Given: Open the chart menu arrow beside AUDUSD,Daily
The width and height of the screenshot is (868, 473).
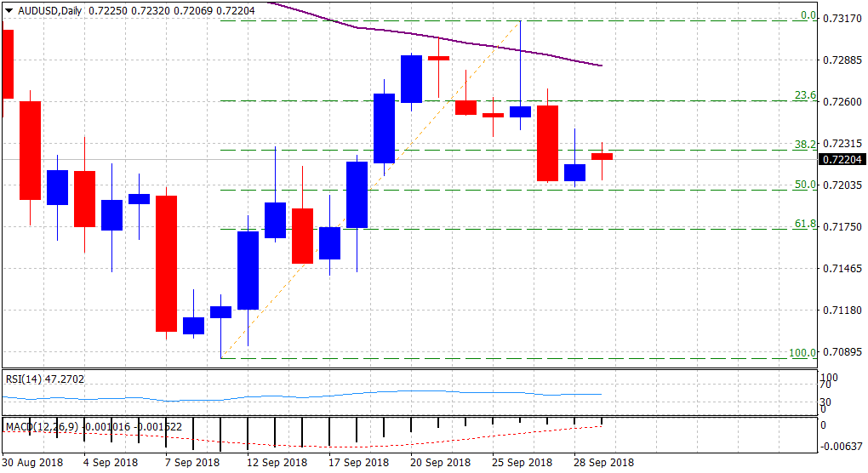Looking at the screenshot, I should coord(9,10).
